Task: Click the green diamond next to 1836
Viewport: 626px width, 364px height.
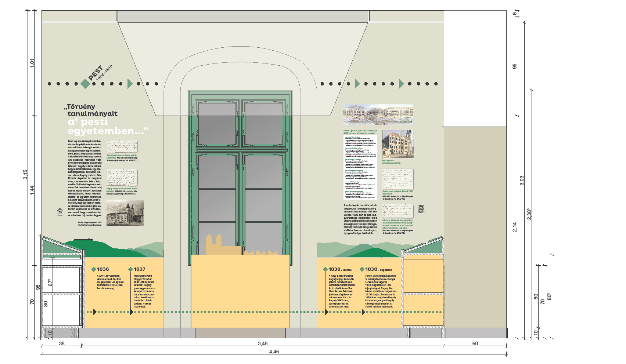Action: 94,269
